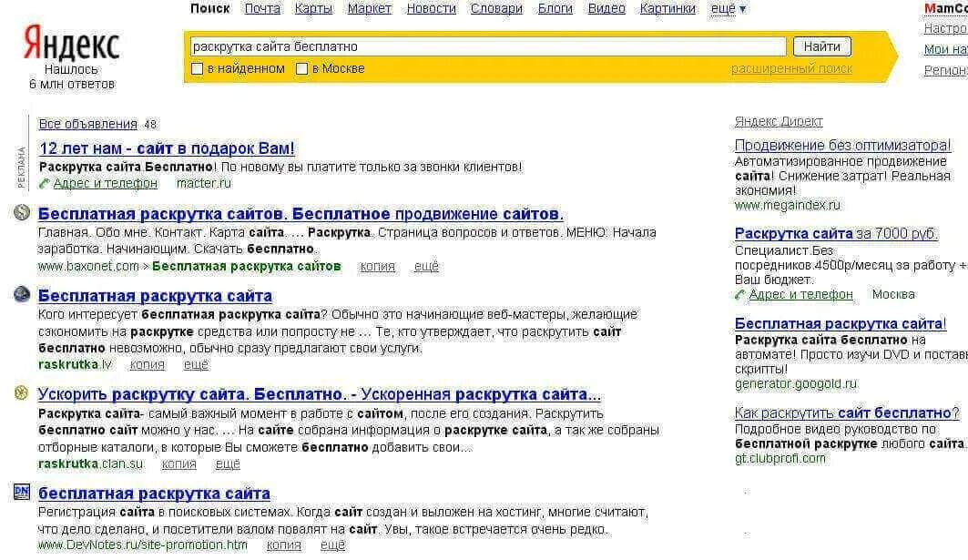Click phone icon under macter.ru ad
The height and width of the screenshot is (560, 968).
(x=44, y=183)
